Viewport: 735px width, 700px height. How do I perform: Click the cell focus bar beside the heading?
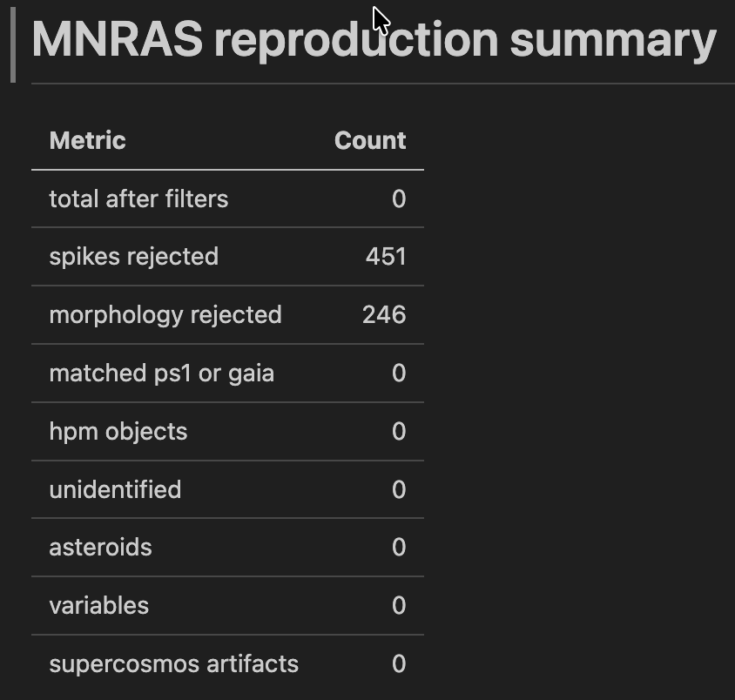[x=13, y=48]
